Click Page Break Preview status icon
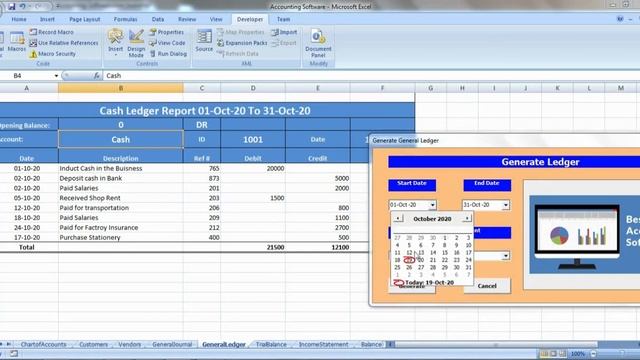This screenshot has width=640, height=360. point(563,353)
